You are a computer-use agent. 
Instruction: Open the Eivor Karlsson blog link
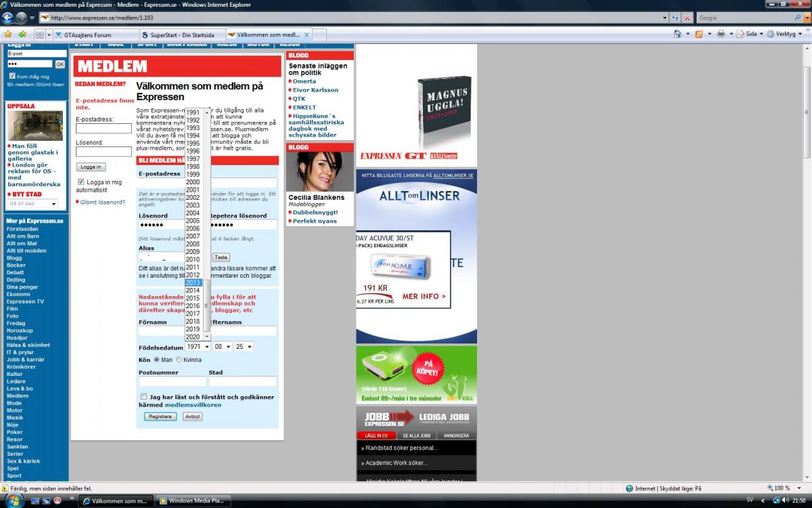point(315,90)
